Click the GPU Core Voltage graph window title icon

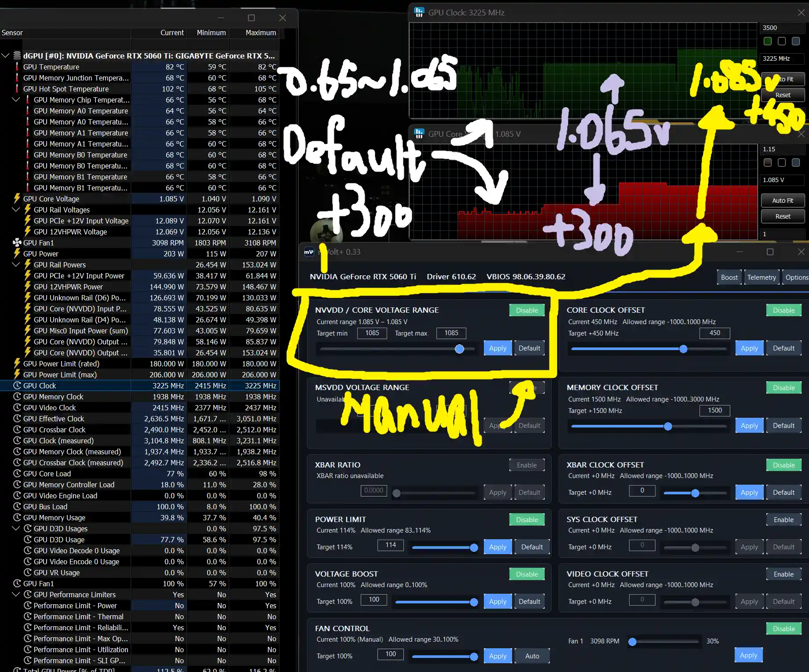(419, 133)
